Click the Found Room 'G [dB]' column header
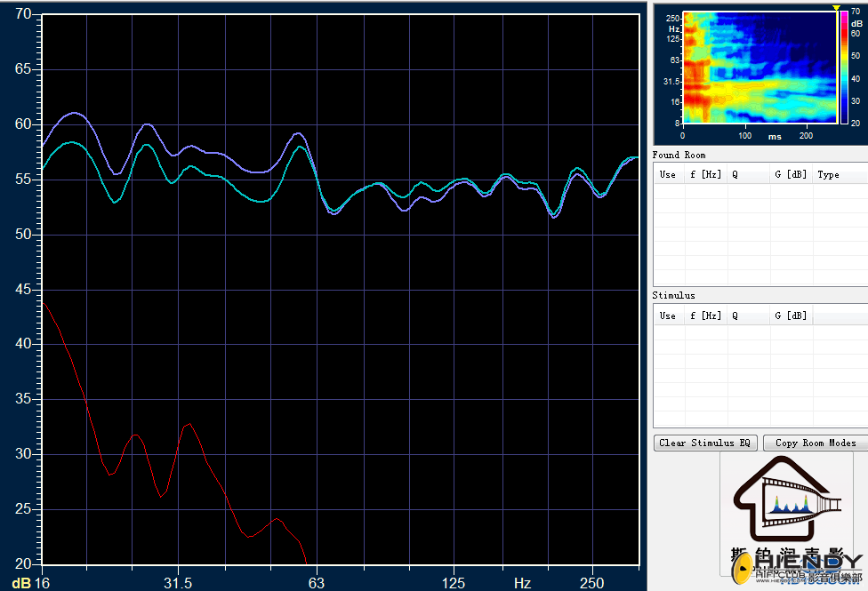The width and height of the screenshot is (868, 591). point(791,174)
